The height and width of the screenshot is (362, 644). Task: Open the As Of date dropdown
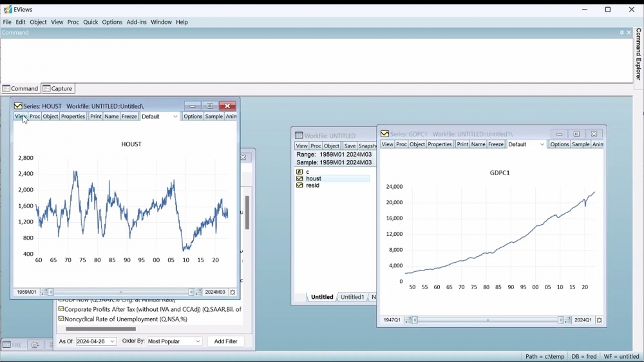[x=113, y=341]
